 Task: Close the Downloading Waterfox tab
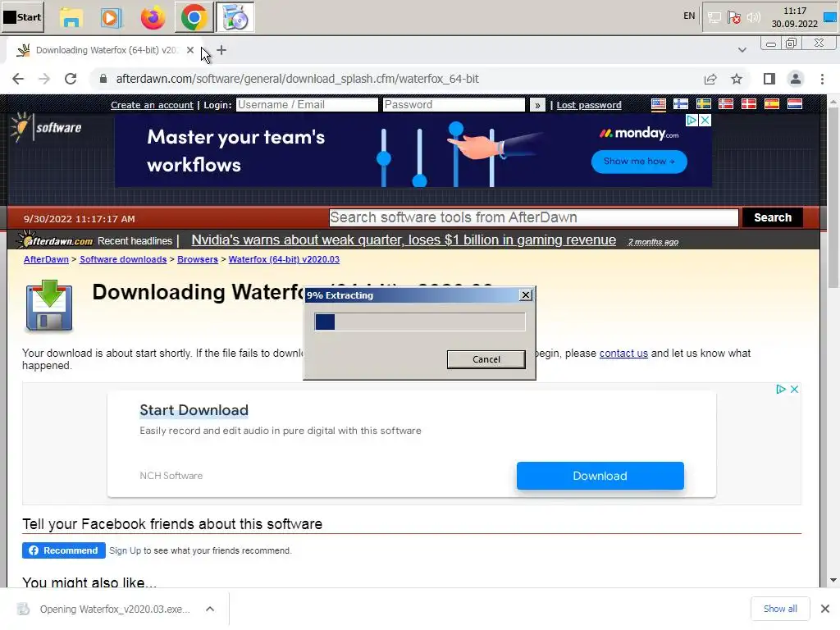click(x=190, y=50)
